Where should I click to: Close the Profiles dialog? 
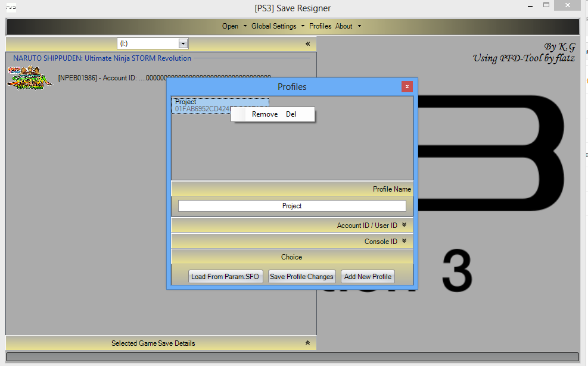(x=407, y=86)
